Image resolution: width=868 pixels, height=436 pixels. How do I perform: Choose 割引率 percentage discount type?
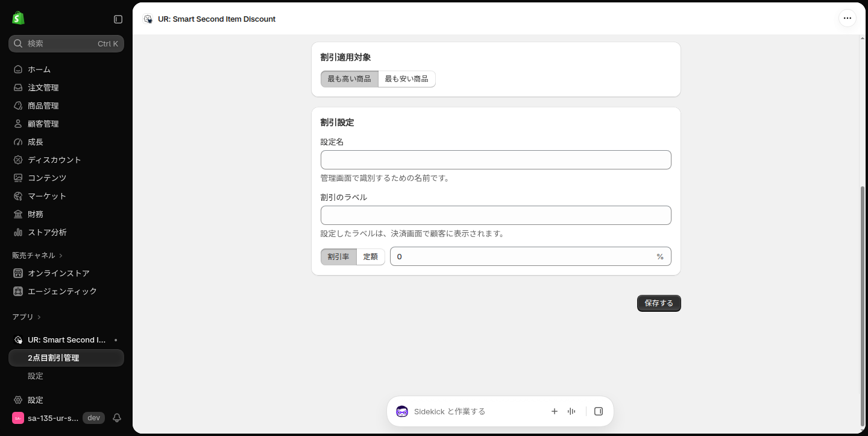(x=339, y=256)
